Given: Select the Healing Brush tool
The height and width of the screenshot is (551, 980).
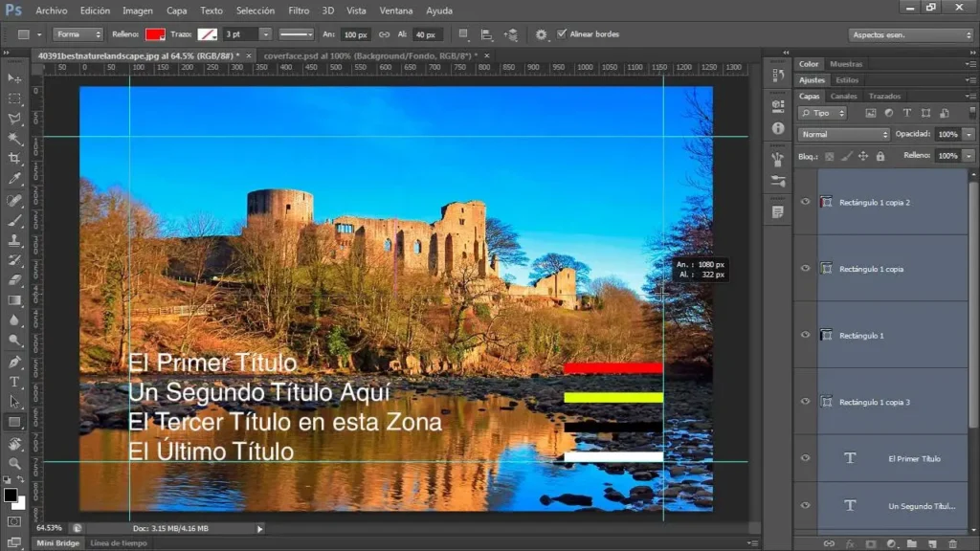Looking at the screenshot, I should 13,201.
